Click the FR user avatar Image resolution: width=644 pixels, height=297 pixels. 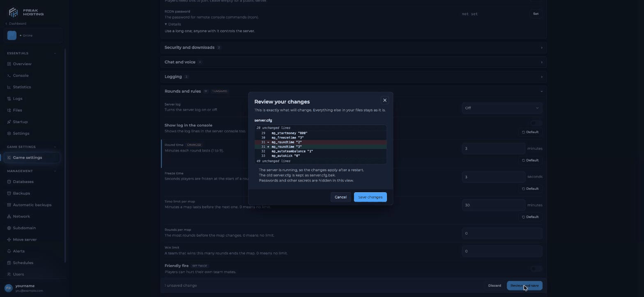coord(8,288)
